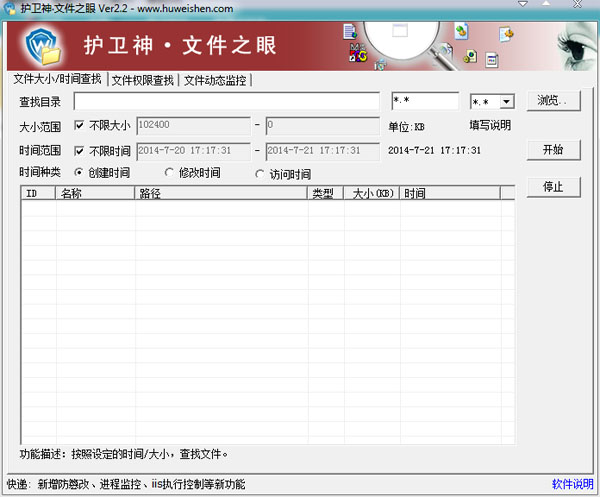This screenshot has width=600, height=497.
Task: Click the title bar application icon
Action: tap(11, 8)
